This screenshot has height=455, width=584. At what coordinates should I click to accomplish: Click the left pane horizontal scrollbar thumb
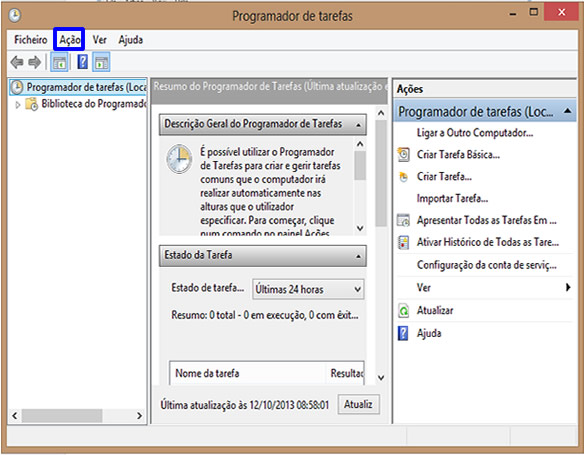pos(62,416)
